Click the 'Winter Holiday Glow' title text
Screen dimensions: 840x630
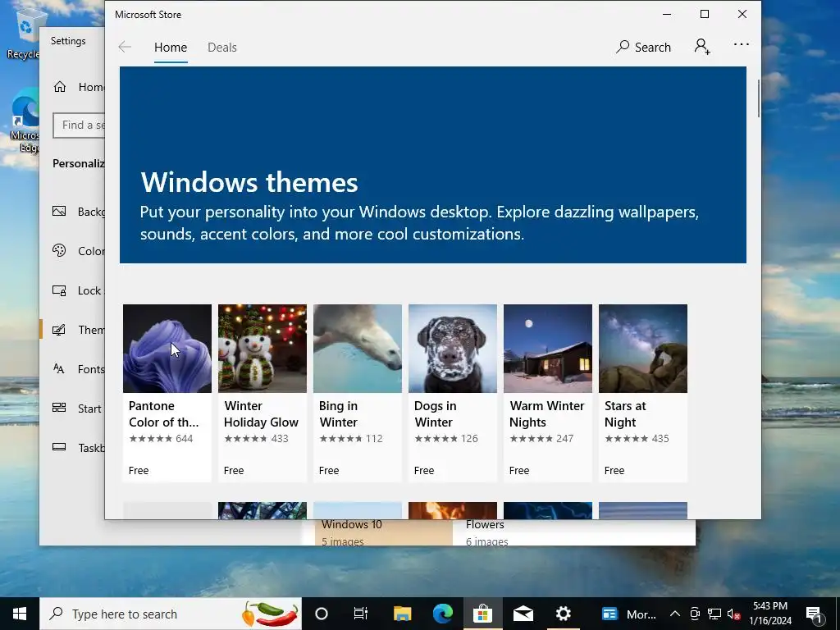[261, 414]
